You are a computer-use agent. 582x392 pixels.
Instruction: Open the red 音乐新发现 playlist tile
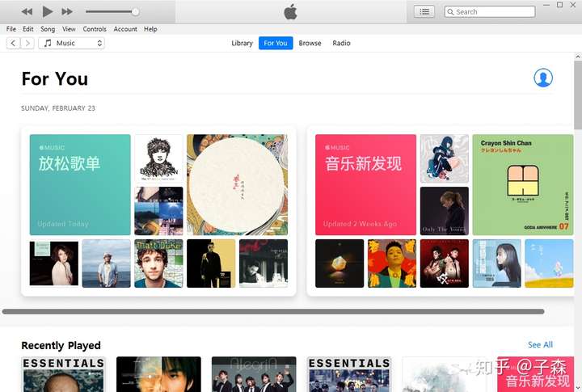point(365,184)
